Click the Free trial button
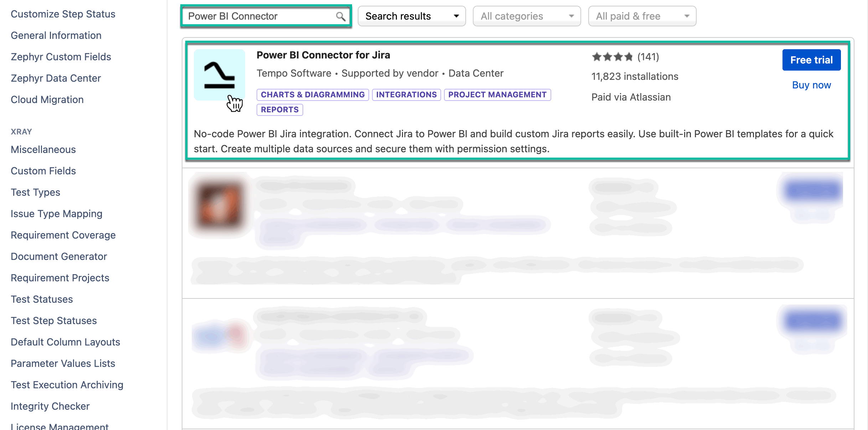The width and height of the screenshot is (868, 430). pyautogui.click(x=811, y=60)
